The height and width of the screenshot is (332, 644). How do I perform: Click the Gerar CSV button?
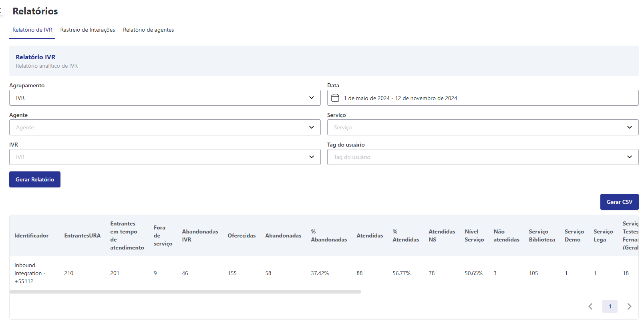pyautogui.click(x=619, y=202)
